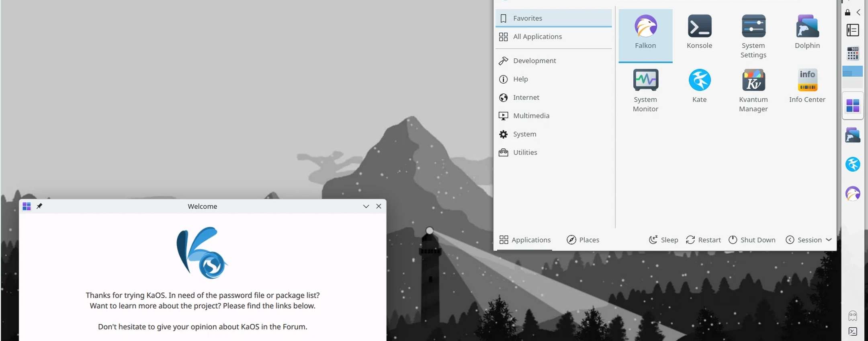Screen dimensions: 868x341
Task: Expand the Session options dropdown
Action: [x=809, y=240]
